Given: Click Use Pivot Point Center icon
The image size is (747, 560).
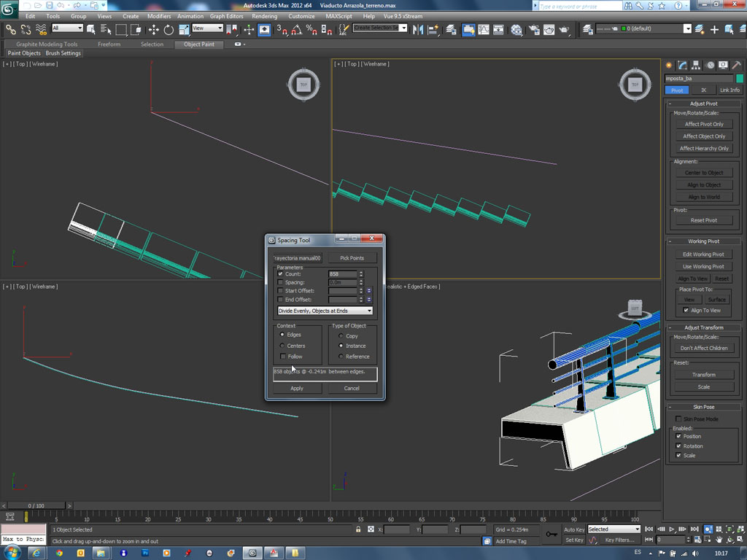Looking at the screenshot, I should tap(232, 29).
